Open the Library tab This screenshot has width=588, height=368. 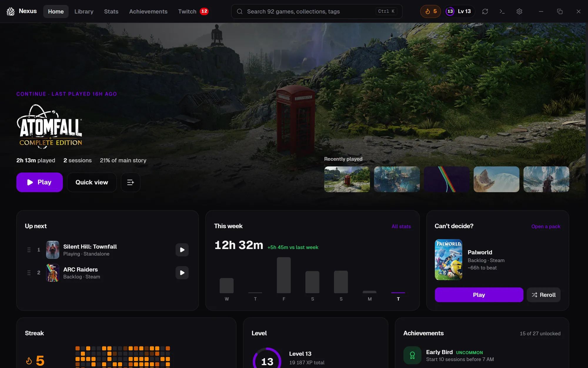click(84, 11)
